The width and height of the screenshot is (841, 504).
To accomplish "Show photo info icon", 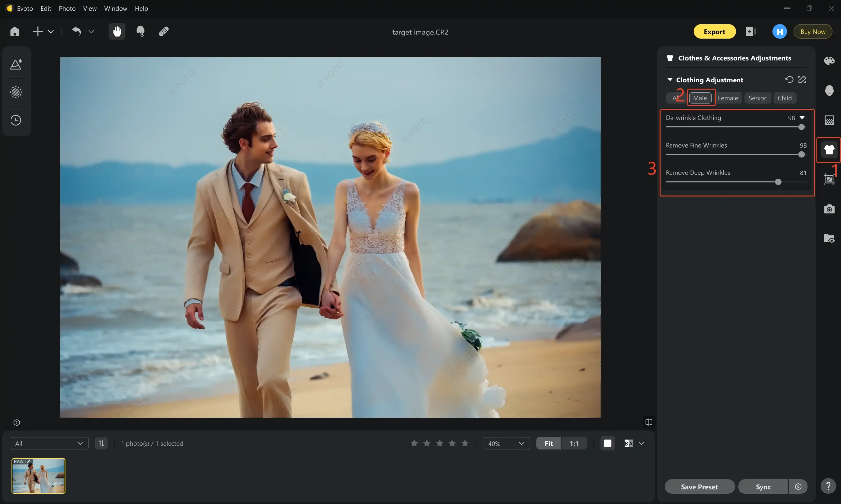I will click(17, 423).
